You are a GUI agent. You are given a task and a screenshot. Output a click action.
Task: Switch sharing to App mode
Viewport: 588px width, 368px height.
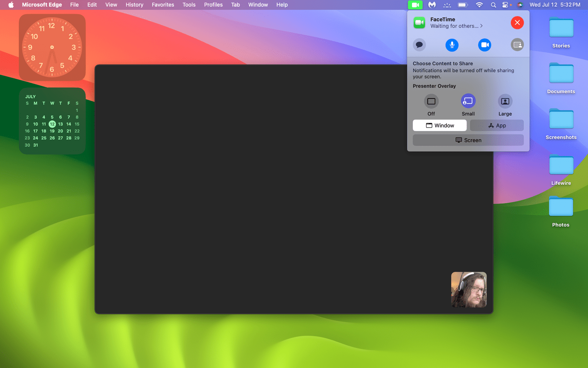[x=496, y=125]
